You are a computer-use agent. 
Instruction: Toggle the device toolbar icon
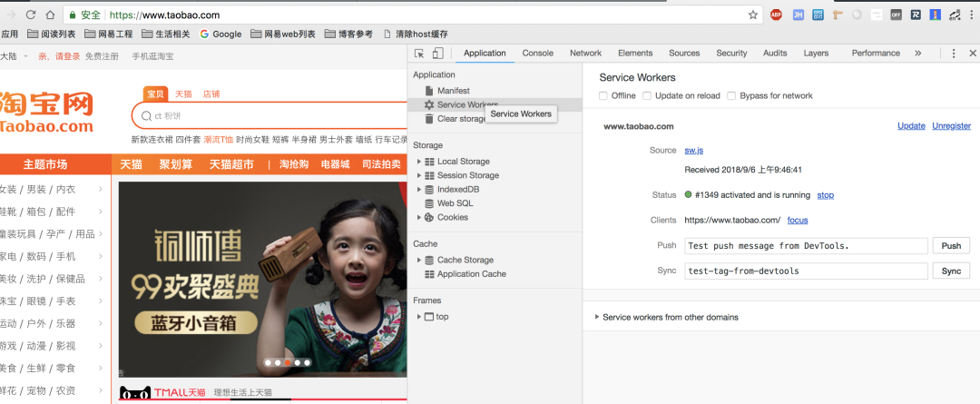[x=437, y=54]
